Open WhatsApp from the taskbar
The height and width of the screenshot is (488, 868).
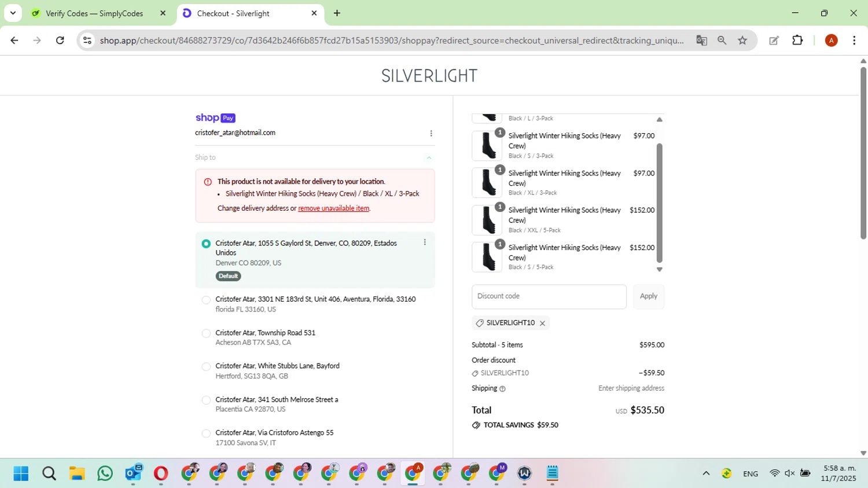point(105,474)
